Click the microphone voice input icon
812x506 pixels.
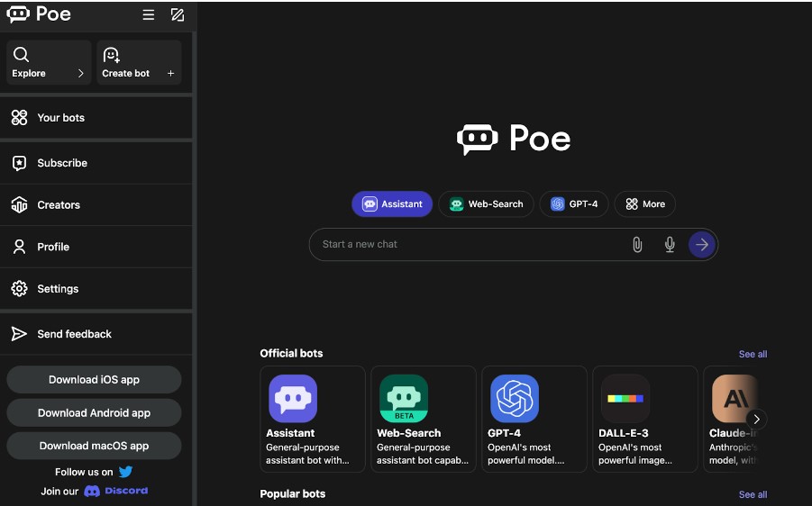pos(670,244)
